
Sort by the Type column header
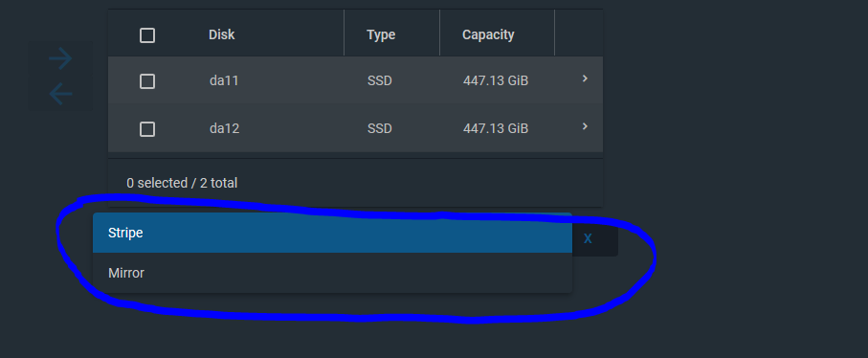381,34
